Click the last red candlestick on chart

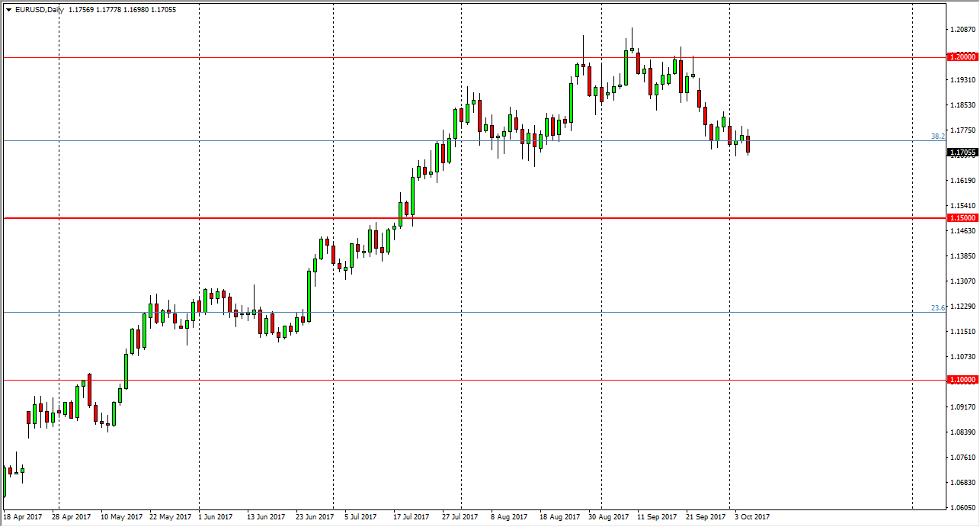point(748,145)
